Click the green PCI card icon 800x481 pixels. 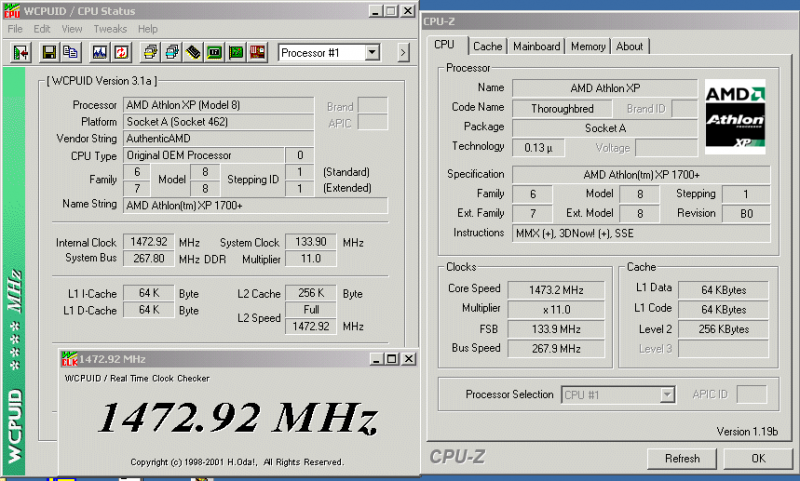coord(236,52)
